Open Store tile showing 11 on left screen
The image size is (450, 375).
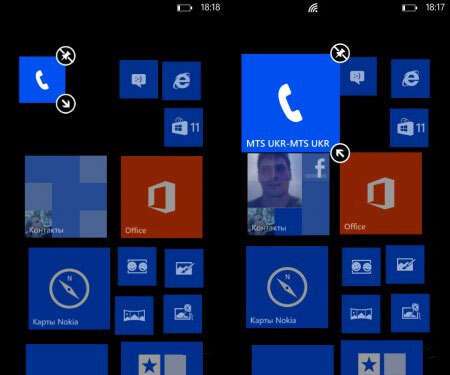tap(183, 127)
